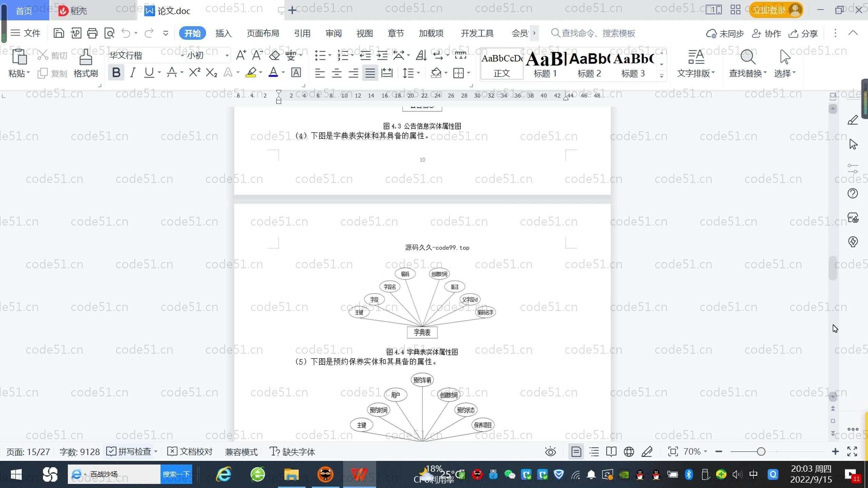Click the pen icon in right sidebar
The height and width of the screenshot is (488, 868).
pyautogui.click(x=853, y=120)
